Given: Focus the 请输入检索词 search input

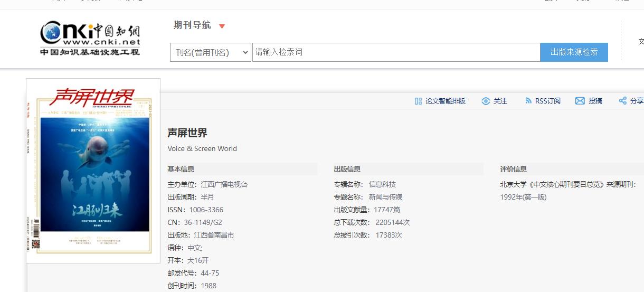Looking at the screenshot, I should 396,52.
